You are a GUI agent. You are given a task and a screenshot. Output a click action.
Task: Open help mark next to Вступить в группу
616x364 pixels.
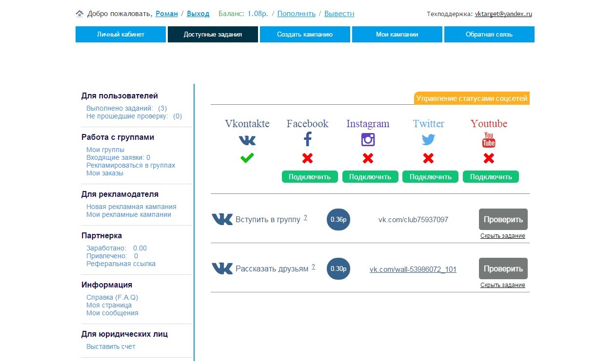tap(305, 217)
